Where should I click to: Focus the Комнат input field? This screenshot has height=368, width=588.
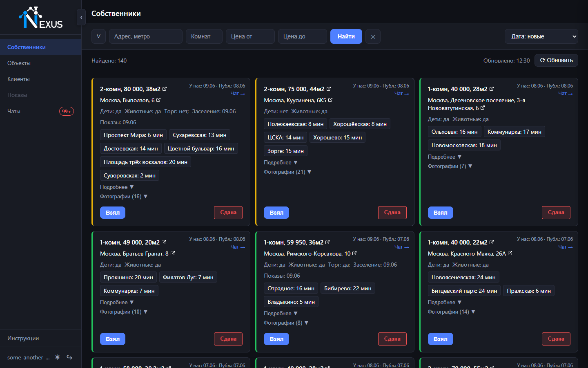(x=204, y=36)
